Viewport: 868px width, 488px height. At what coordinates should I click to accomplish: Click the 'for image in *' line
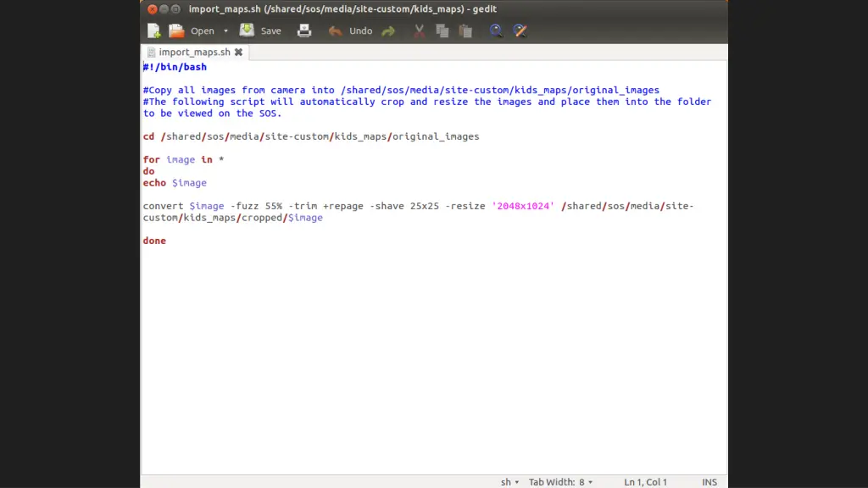183,159
